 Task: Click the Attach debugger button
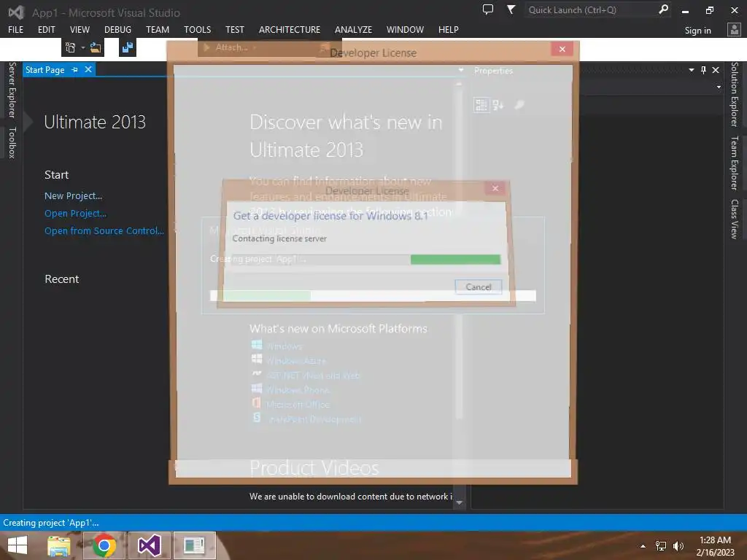230,47
